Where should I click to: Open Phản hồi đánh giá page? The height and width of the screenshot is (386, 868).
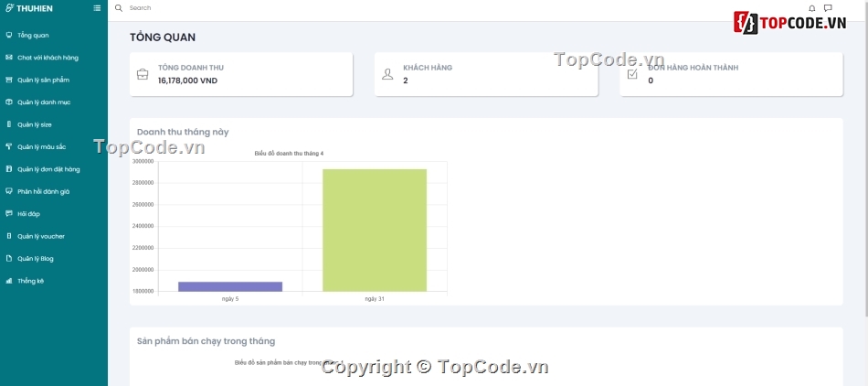point(43,191)
